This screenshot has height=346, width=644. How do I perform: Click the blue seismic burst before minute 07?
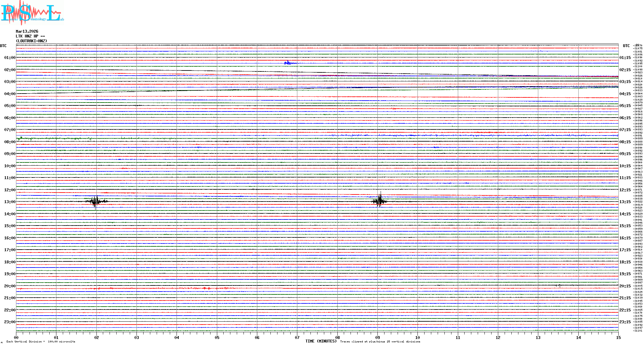(x=288, y=63)
